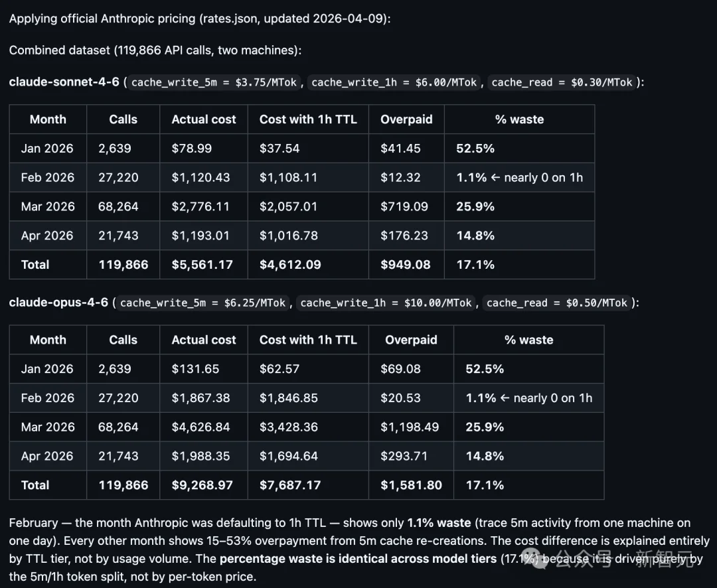
Task: Click the $3,428.36 cost with 1h TTL cell
Action: point(288,427)
